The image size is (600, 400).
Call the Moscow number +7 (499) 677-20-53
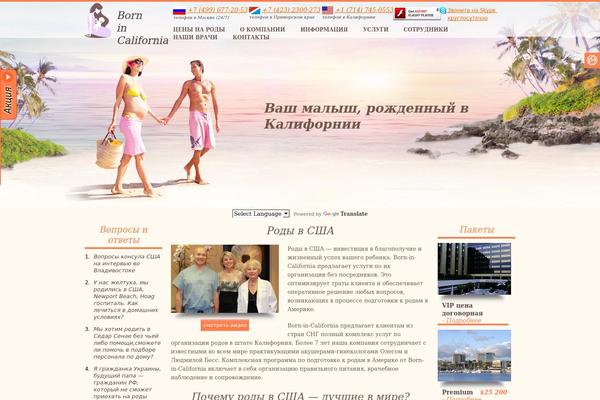click(217, 10)
